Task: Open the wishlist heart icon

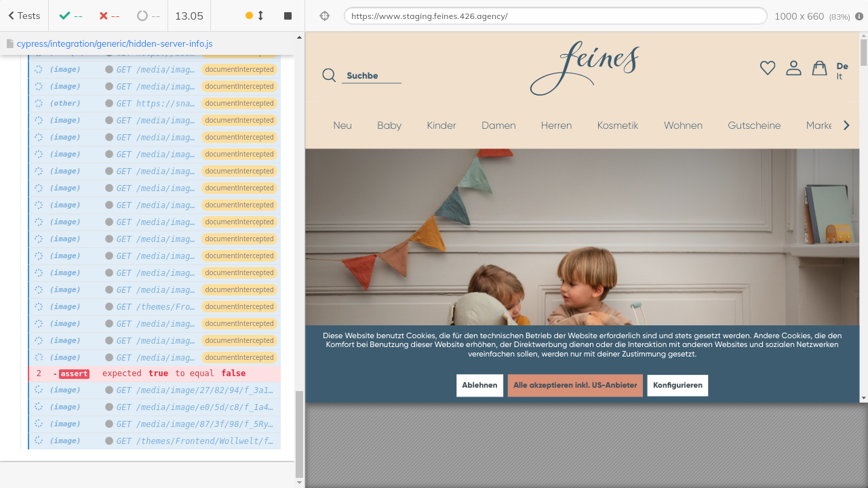Action: tap(767, 68)
